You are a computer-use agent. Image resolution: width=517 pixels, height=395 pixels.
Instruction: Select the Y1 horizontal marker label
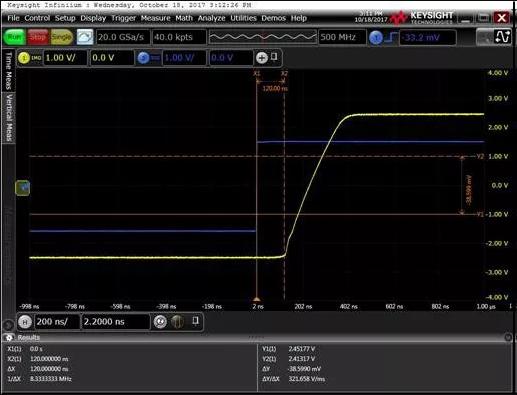click(479, 214)
